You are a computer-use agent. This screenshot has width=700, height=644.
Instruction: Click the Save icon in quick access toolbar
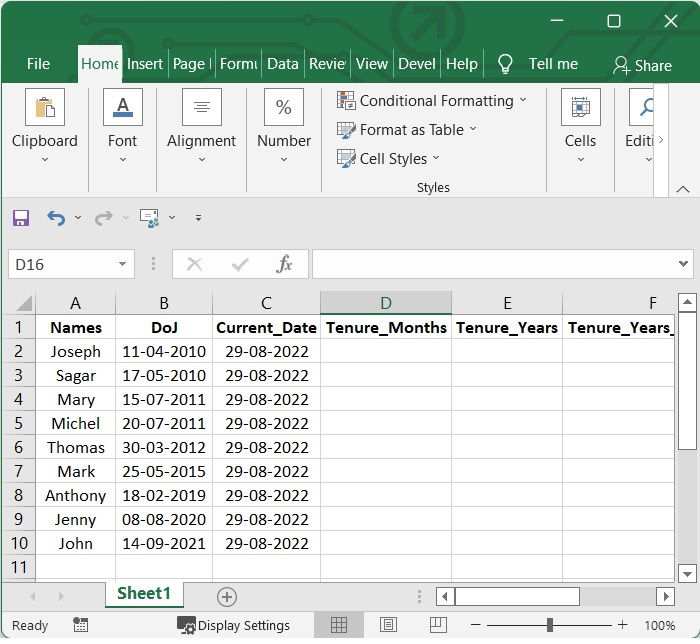[21, 217]
